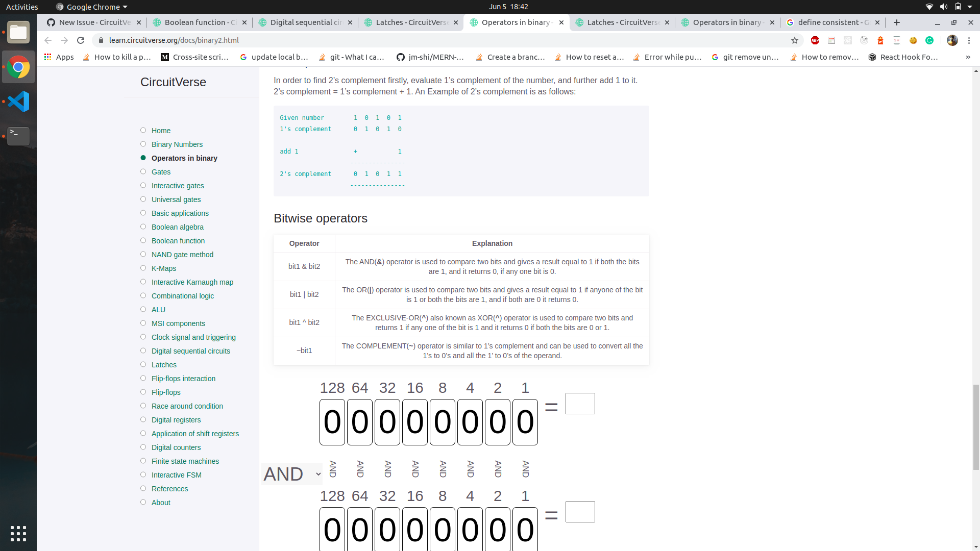The image size is (980, 551).
Task: Open the React Hook Fo… bookmark
Action: pyautogui.click(x=903, y=57)
